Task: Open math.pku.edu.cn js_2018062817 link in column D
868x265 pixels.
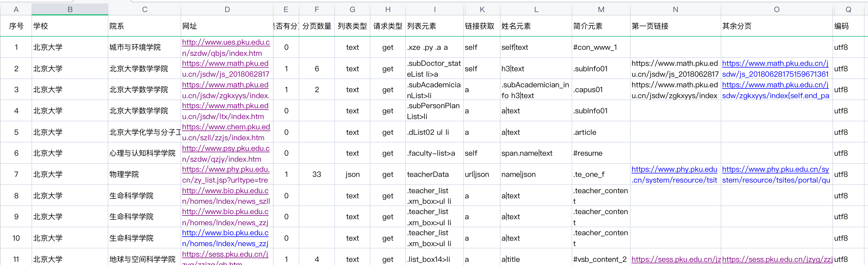Action: (x=226, y=69)
